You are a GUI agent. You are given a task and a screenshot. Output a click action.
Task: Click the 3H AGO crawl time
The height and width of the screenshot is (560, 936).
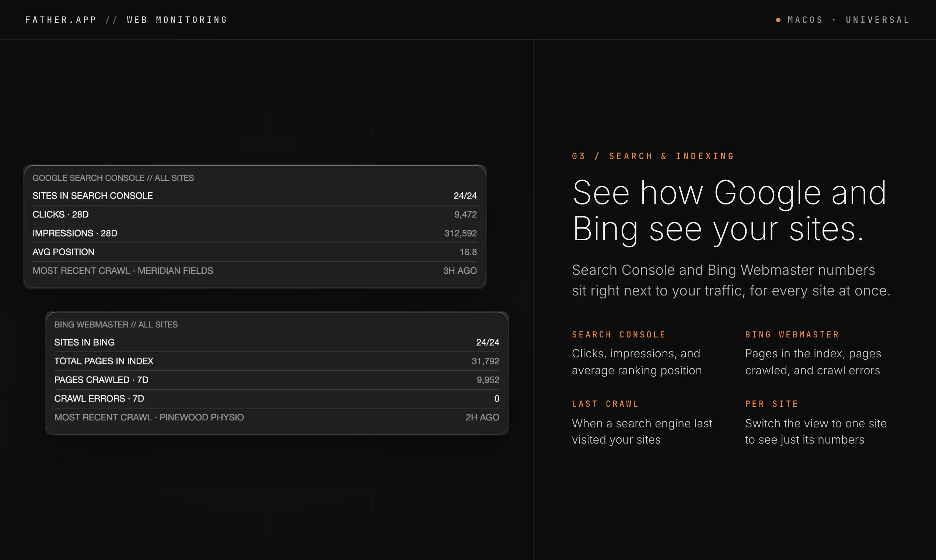tap(460, 270)
